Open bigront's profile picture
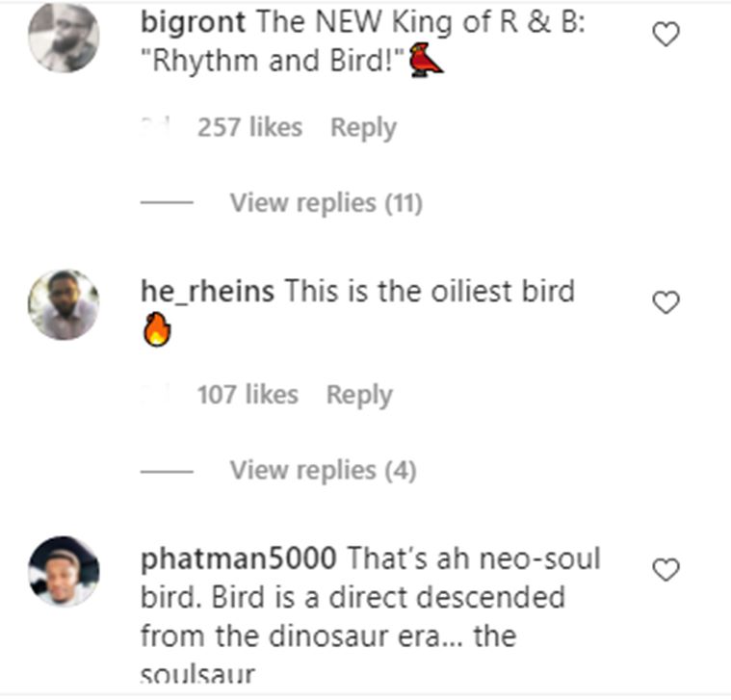 coord(64,38)
